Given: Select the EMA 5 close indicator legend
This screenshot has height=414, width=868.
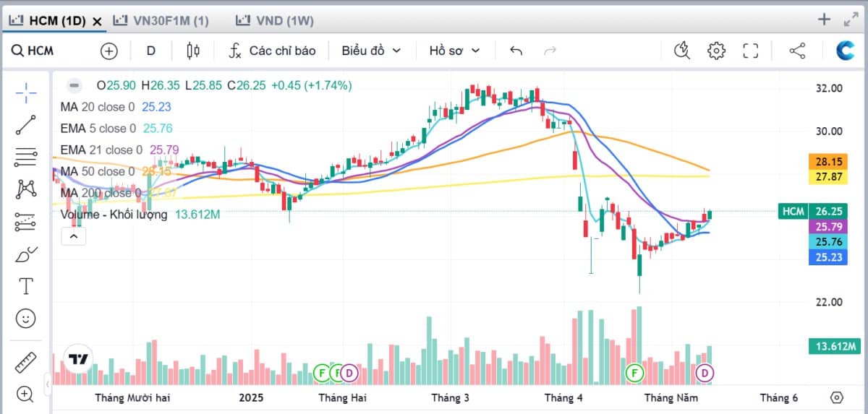Looking at the screenshot, I should (117, 129).
